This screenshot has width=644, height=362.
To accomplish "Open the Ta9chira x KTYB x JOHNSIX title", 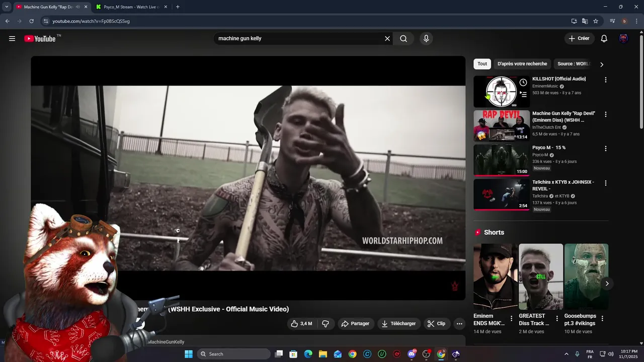I will pos(563,185).
